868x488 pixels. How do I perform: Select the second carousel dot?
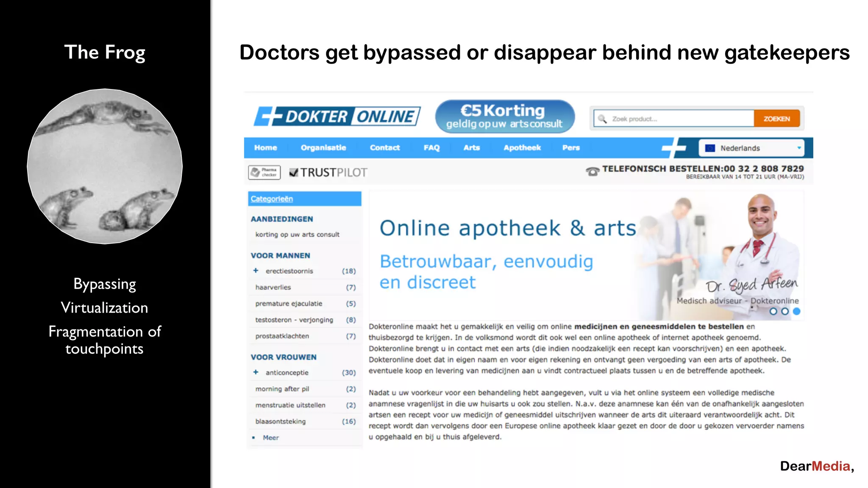click(x=785, y=311)
